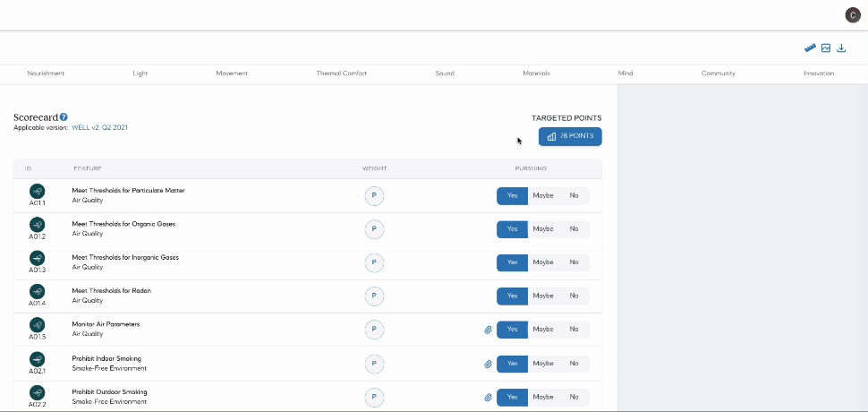This screenshot has height=412, width=868.
Task: Open the Thermal Comfort tab
Action: (x=341, y=73)
